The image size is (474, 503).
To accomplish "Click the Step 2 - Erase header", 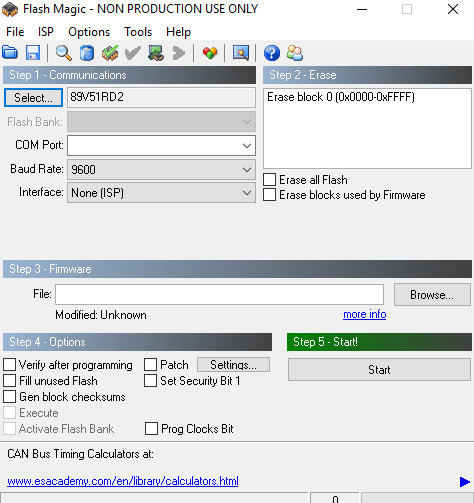I will pyautogui.click(x=367, y=75).
